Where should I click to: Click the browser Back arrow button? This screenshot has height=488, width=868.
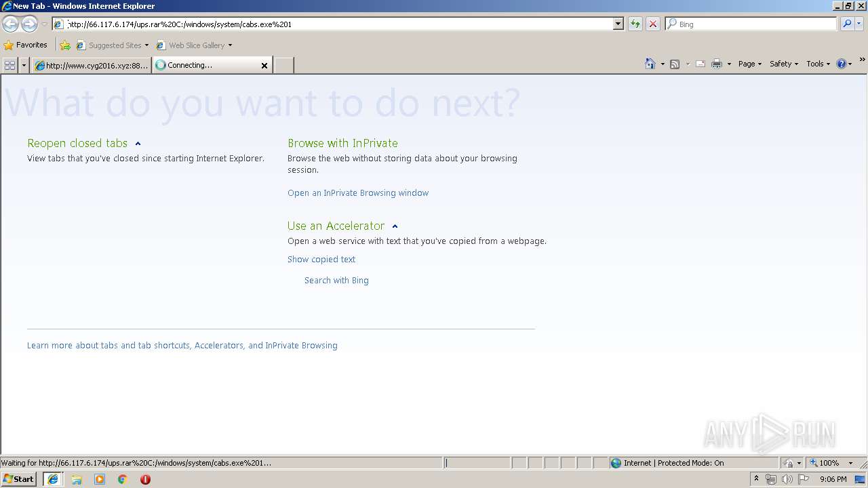10,24
